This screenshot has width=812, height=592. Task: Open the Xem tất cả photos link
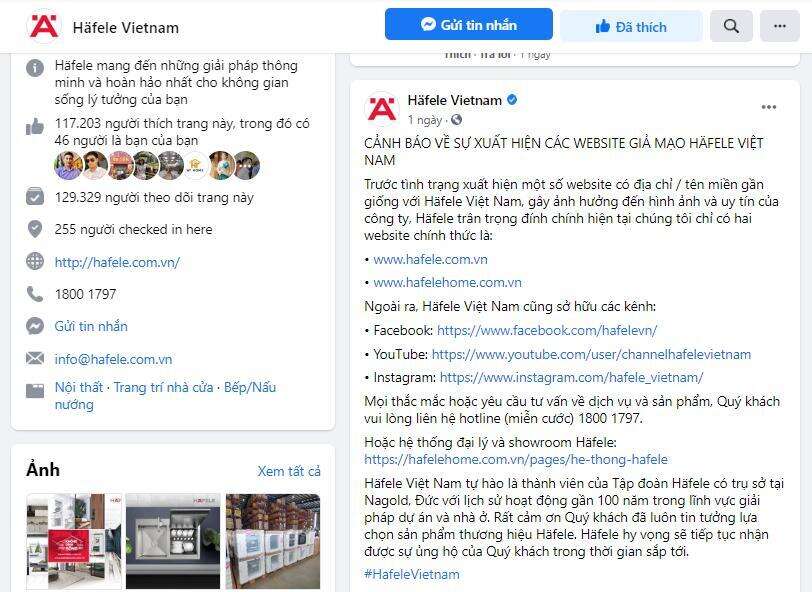click(x=289, y=471)
